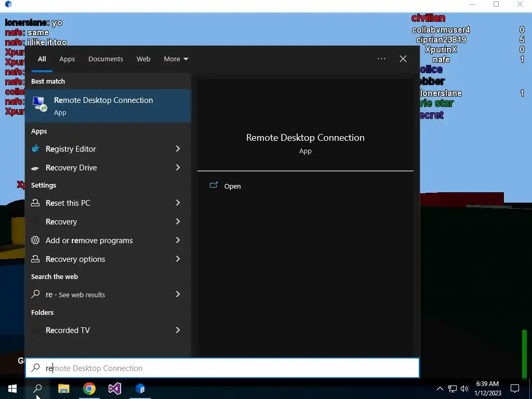Click the chat line 'nafe: same'

27,33
